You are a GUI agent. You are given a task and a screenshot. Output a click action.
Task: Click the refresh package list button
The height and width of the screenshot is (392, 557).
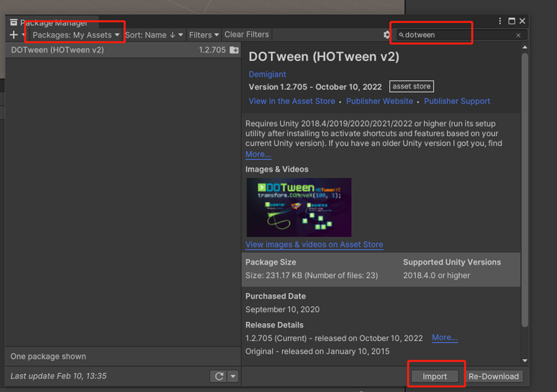coord(219,376)
